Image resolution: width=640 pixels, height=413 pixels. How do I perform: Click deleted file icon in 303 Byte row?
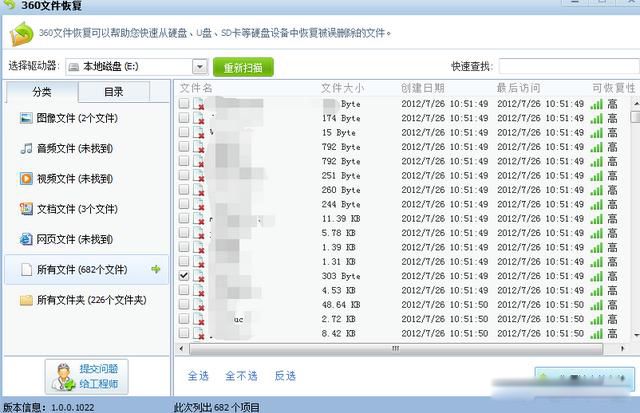pyautogui.click(x=199, y=276)
